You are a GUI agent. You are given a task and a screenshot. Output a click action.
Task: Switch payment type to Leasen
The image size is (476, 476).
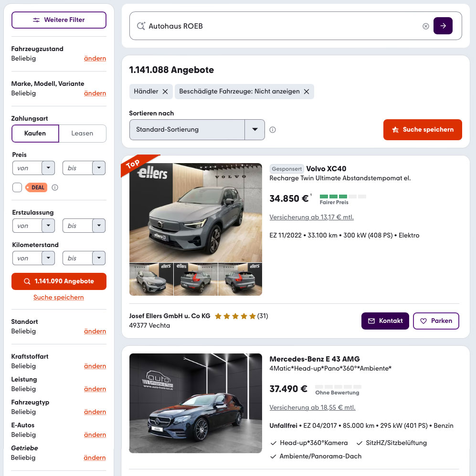tap(83, 133)
